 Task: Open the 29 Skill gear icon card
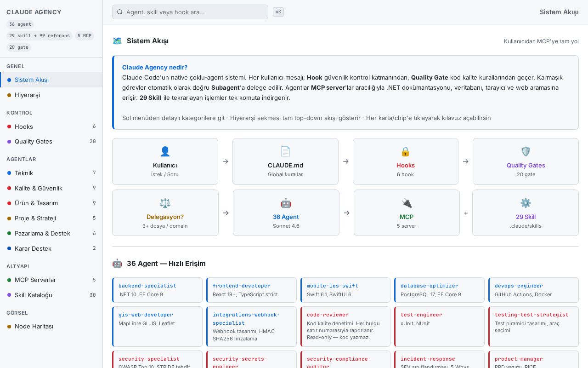(x=526, y=213)
